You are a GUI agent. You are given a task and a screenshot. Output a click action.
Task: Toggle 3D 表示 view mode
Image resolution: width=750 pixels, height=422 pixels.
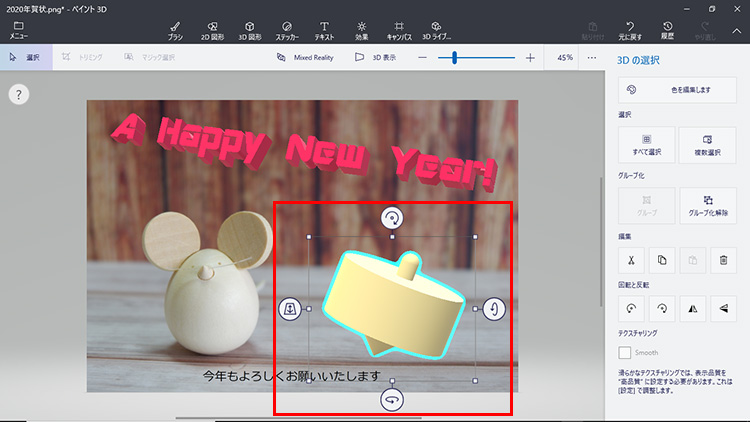click(374, 58)
